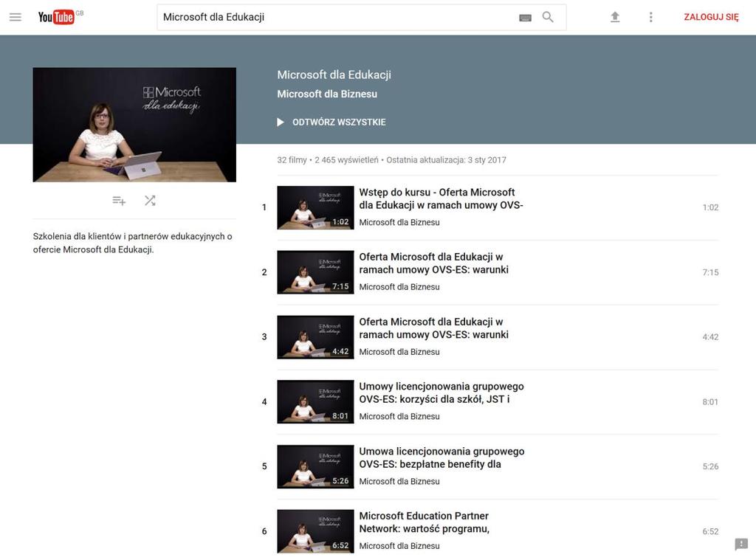Open channel link under video 5
The height and width of the screenshot is (560, 756).
[399, 482]
